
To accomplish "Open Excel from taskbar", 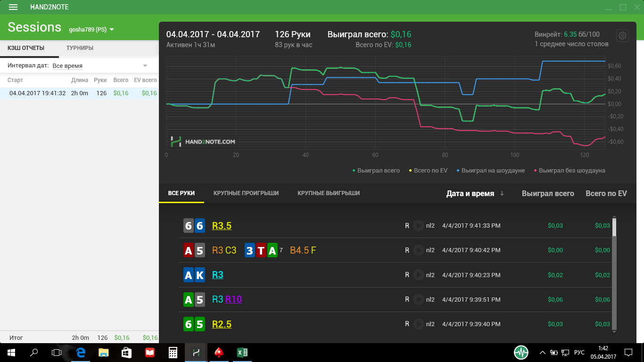I will coord(242,352).
